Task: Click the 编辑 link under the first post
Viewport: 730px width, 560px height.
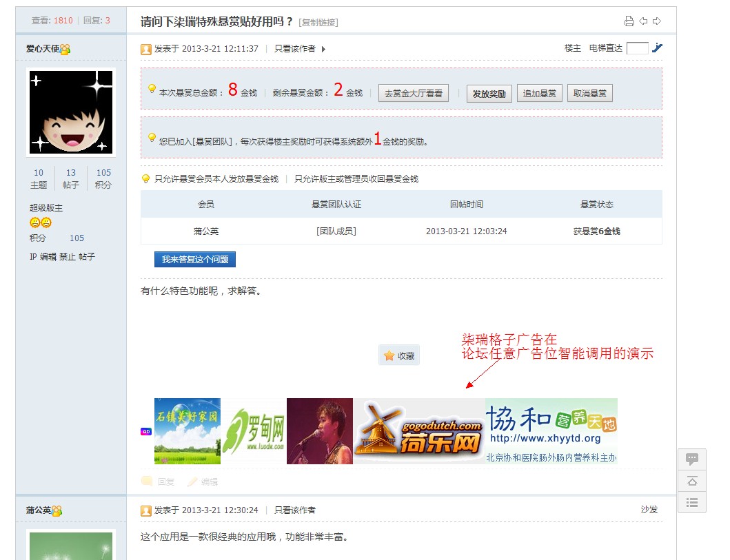Action: [210, 482]
